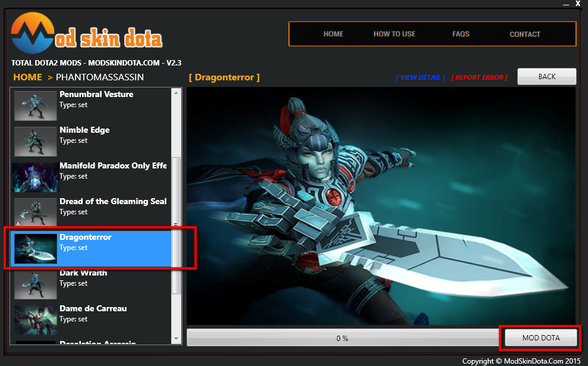Select the Nimble Edge thumbnail
Screen dimensions: 588x366
click(x=36, y=141)
